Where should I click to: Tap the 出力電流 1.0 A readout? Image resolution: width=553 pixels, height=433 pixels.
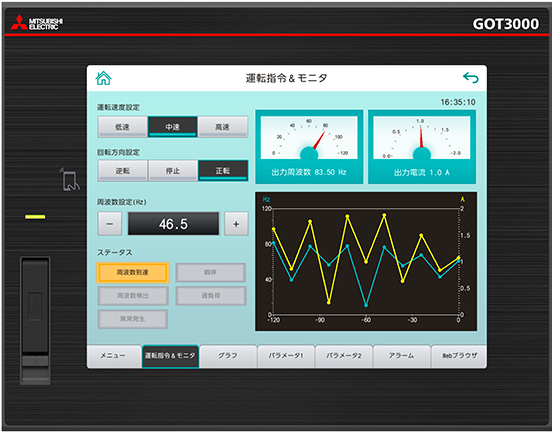click(x=422, y=172)
